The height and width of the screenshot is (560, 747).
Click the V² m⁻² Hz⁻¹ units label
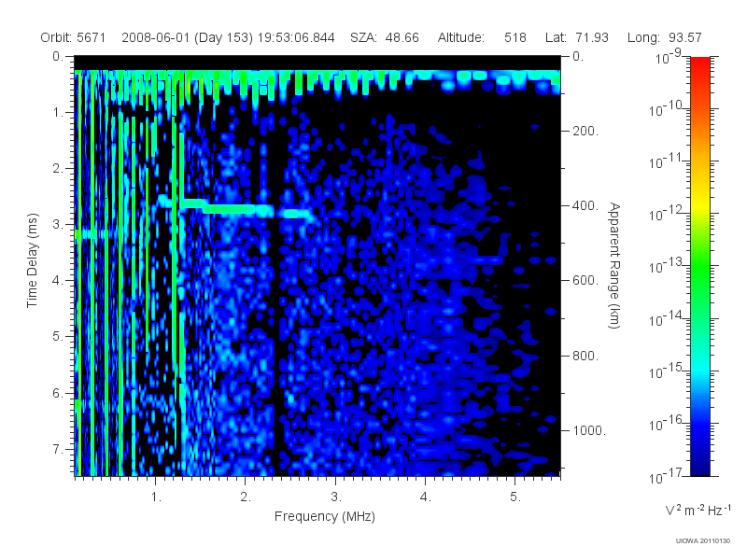(698, 510)
